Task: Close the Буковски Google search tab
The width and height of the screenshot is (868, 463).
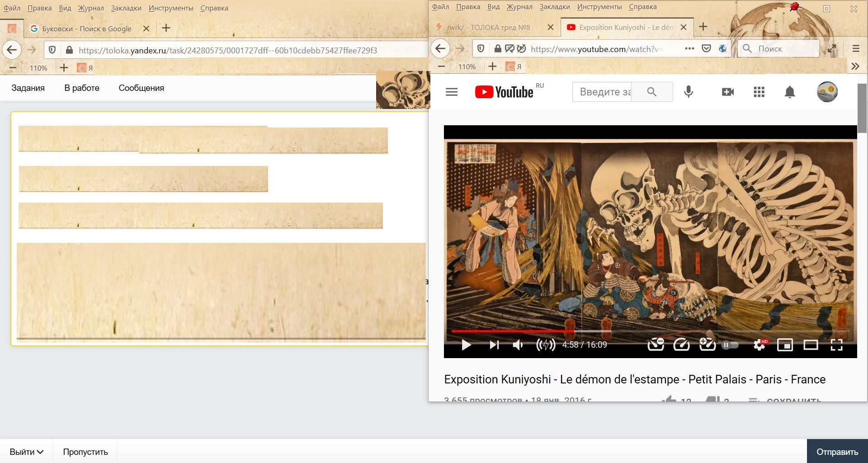Action: [x=146, y=28]
